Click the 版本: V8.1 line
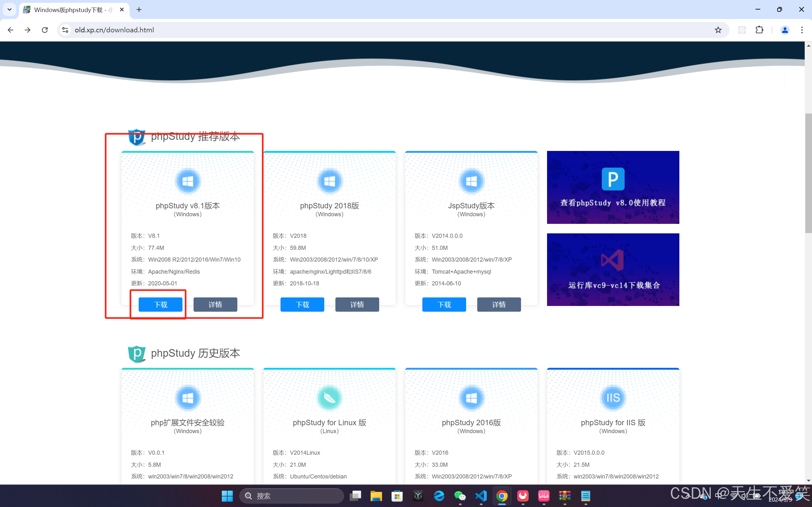Viewport: 812px width, 507px height. 145,236
